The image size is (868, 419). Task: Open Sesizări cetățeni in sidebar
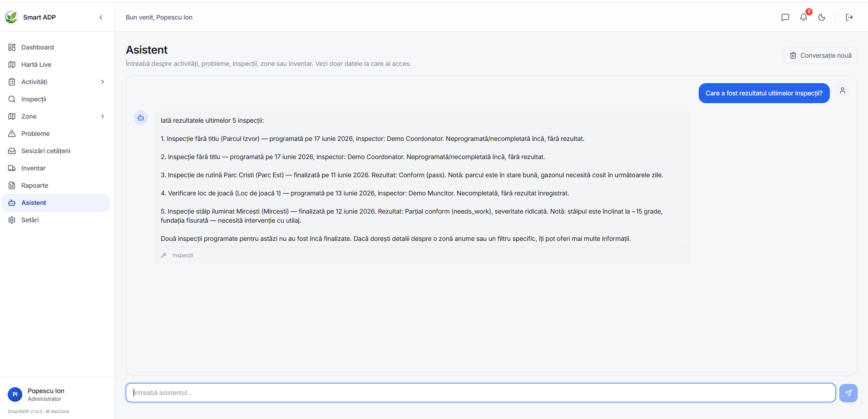pyautogui.click(x=56, y=151)
